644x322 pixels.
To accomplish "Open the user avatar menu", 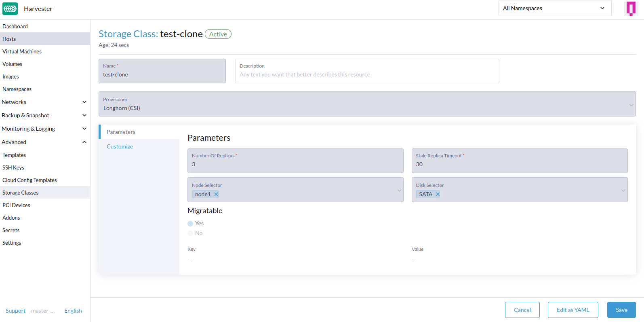I will (x=631, y=8).
